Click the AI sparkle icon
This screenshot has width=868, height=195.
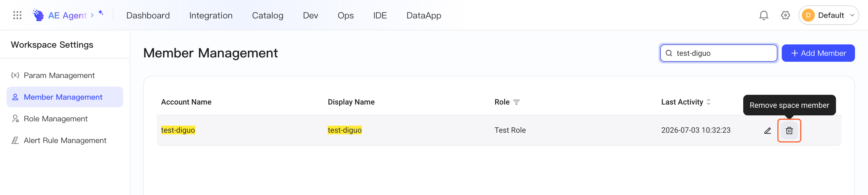[101, 13]
